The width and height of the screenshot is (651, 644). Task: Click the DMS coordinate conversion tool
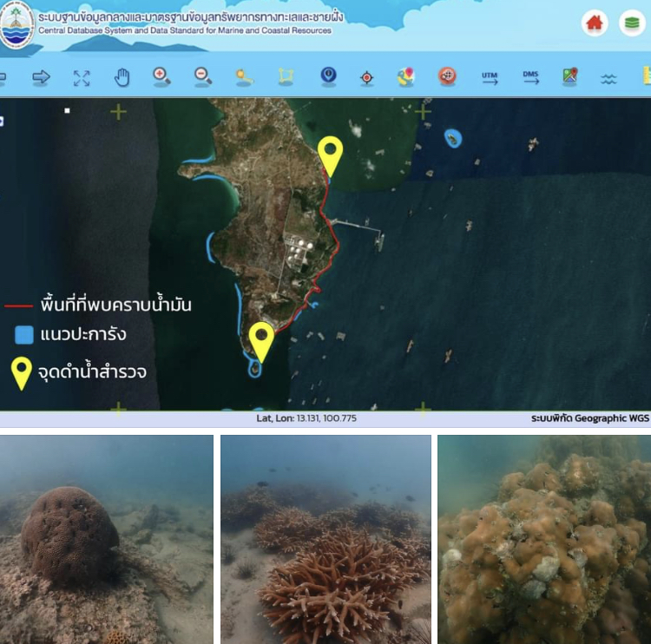[530, 77]
